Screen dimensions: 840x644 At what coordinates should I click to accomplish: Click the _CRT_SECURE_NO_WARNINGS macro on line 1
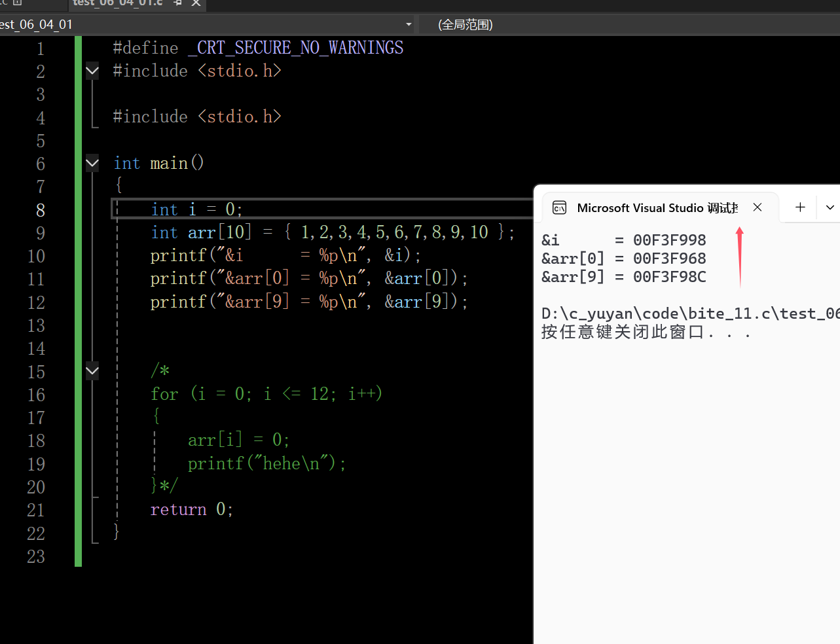coord(296,48)
